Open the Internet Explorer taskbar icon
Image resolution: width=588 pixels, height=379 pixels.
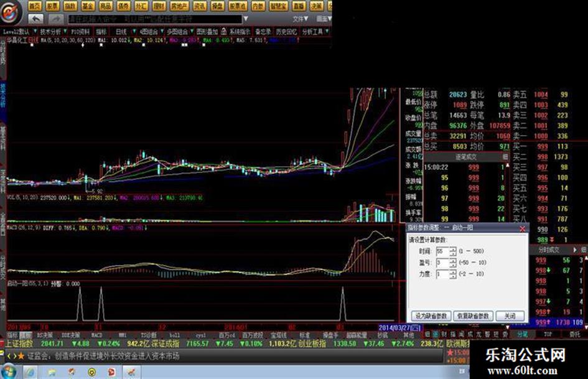[x=30, y=372]
